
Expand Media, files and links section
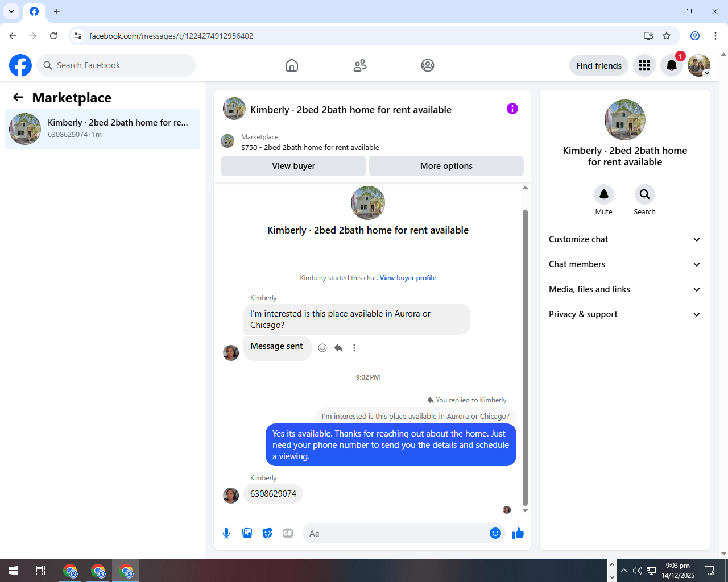pyautogui.click(x=625, y=289)
